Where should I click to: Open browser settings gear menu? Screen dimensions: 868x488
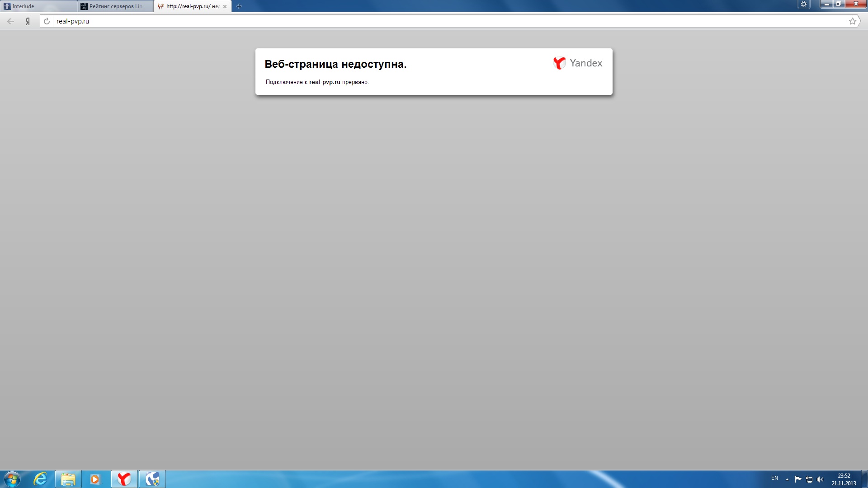pyautogui.click(x=803, y=5)
